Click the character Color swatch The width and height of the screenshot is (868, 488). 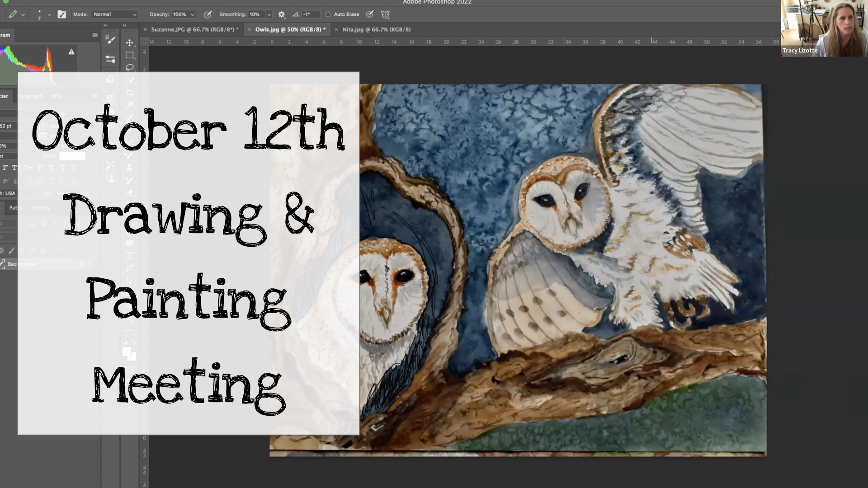(x=72, y=156)
